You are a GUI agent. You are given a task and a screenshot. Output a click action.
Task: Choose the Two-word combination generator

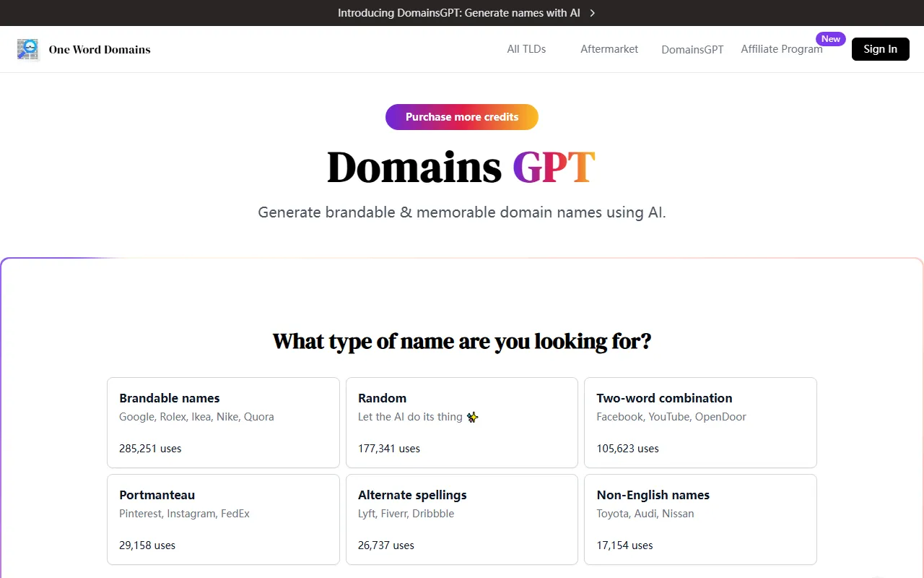pyautogui.click(x=699, y=423)
